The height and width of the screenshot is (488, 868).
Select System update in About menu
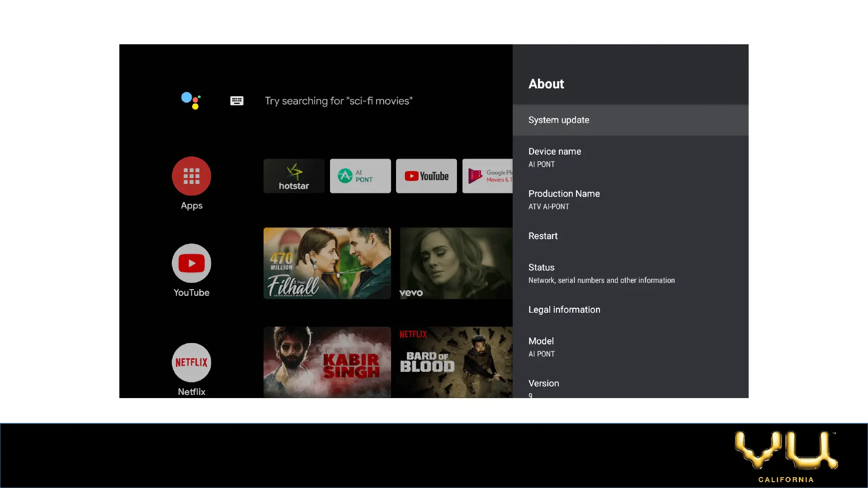(630, 120)
